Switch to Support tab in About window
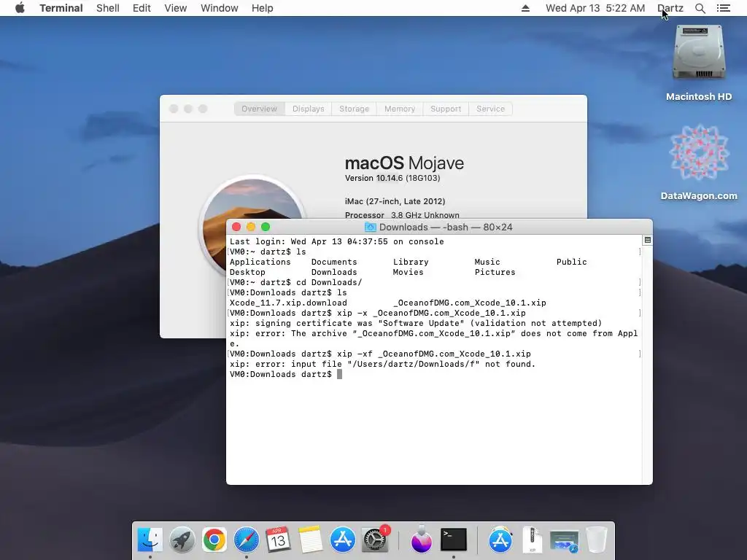The height and width of the screenshot is (560, 747). (446, 109)
